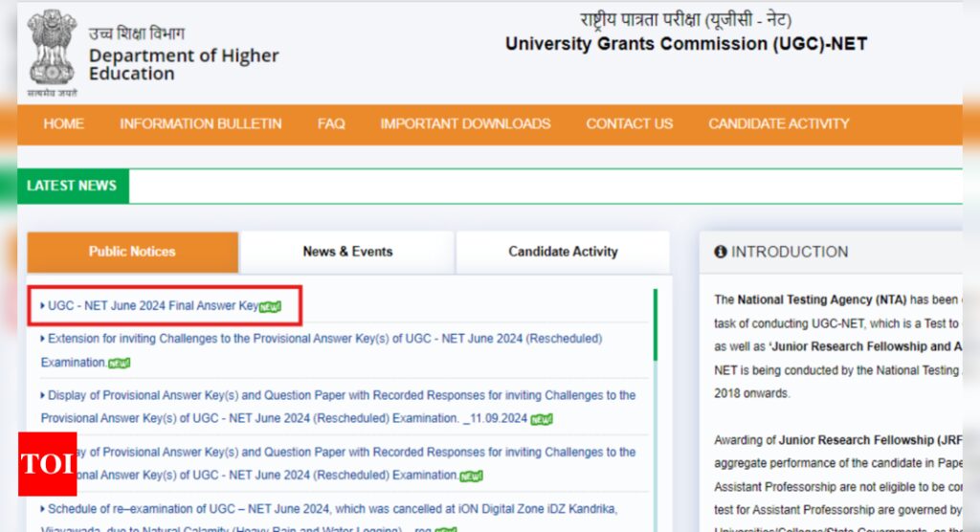The image size is (980, 532).
Task: Click the INTRODUCTION panel heading
Action: [x=790, y=252]
